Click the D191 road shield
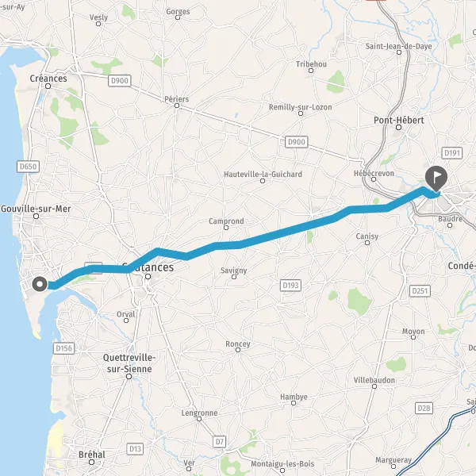This screenshot has width=476, height=476. click(x=451, y=152)
